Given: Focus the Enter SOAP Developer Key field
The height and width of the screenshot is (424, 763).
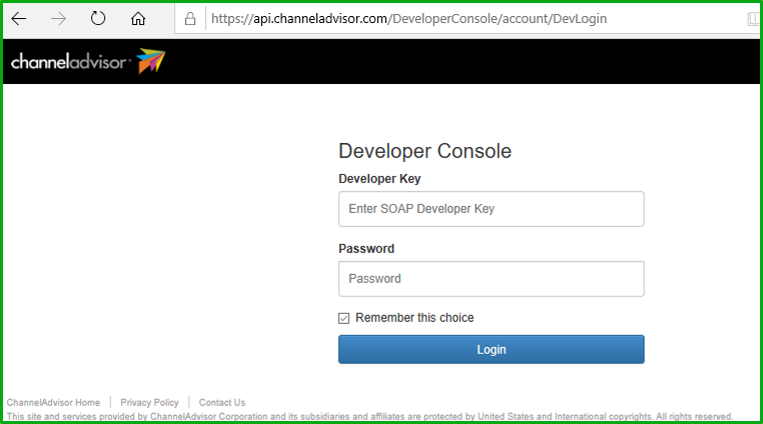Looking at the screenshot, I should [x=491, y=209].
